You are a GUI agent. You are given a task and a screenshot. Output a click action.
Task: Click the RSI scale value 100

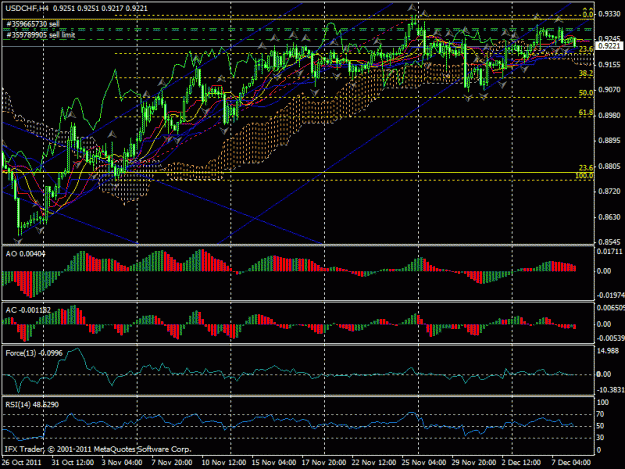(603, 402)
